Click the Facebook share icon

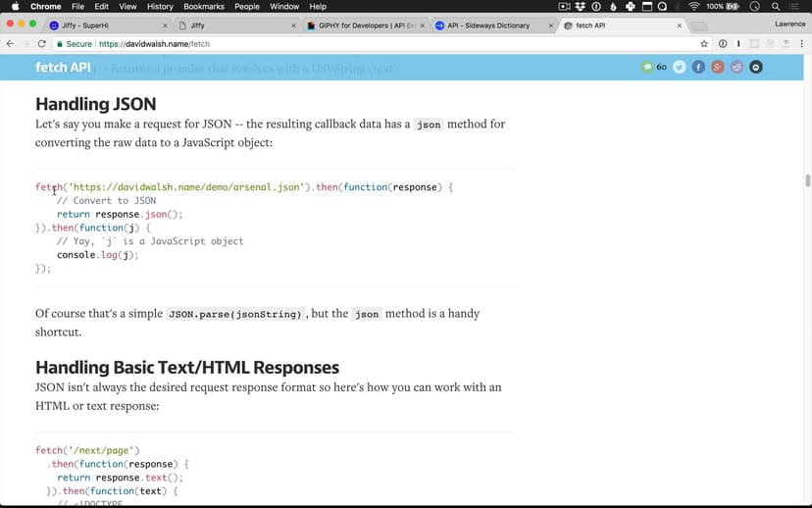698,67
